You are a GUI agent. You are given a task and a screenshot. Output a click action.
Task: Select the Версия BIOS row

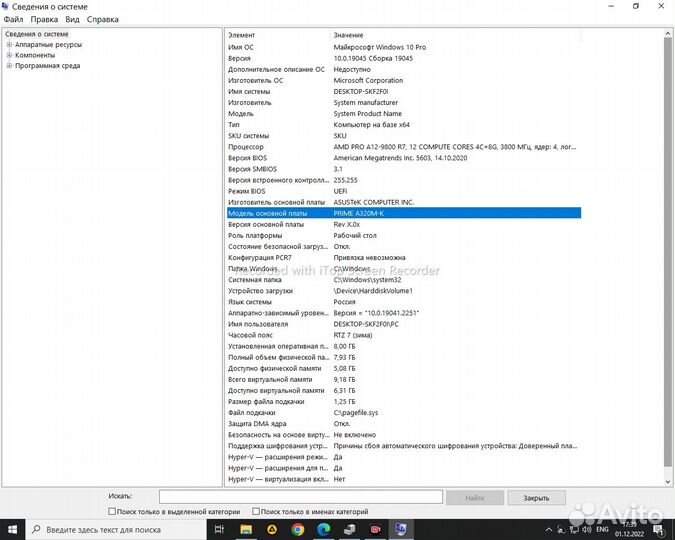404,158
